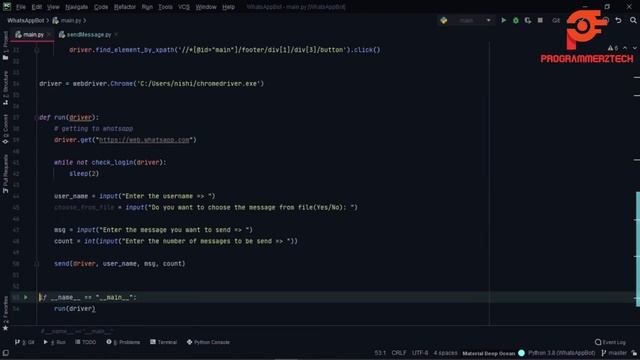Click the editor vertical scrollbar thumb
The width and height of the screenshot is (640, 360).
point(637,249)
